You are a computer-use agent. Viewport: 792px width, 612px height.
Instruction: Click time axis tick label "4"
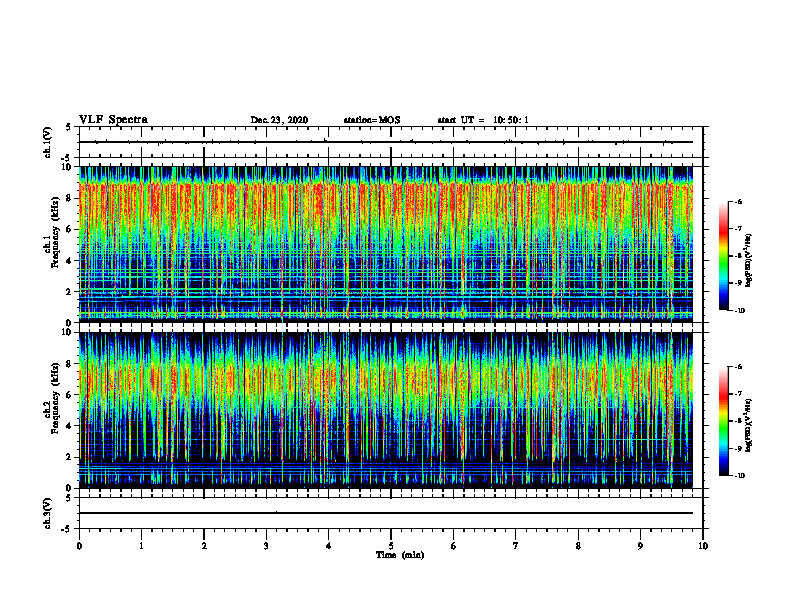click(x=329, y=546)
